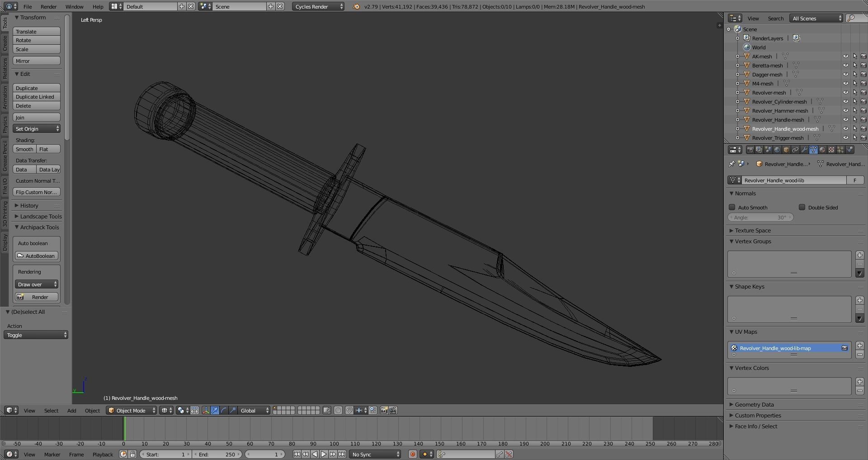868x460 pixels.
Task: Open the No Sync dropdown
Action: pyautogui.click(x=375, y=454)
